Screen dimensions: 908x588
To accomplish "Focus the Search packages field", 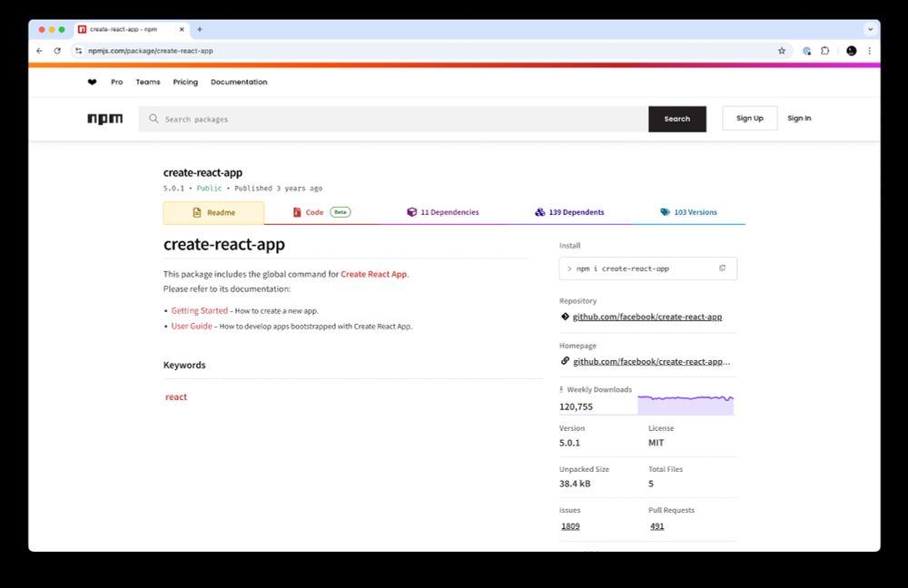I will tap(393, 119).
